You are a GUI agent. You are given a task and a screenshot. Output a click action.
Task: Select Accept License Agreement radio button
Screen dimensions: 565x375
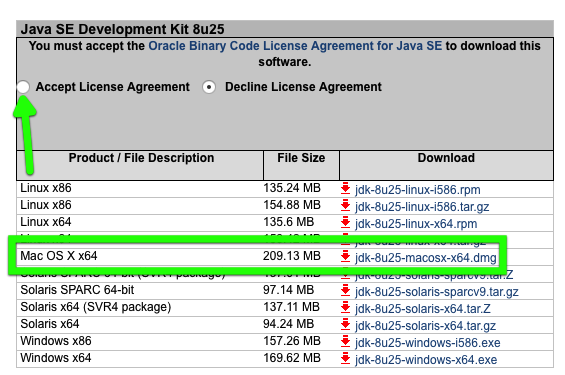coord(23,87)
